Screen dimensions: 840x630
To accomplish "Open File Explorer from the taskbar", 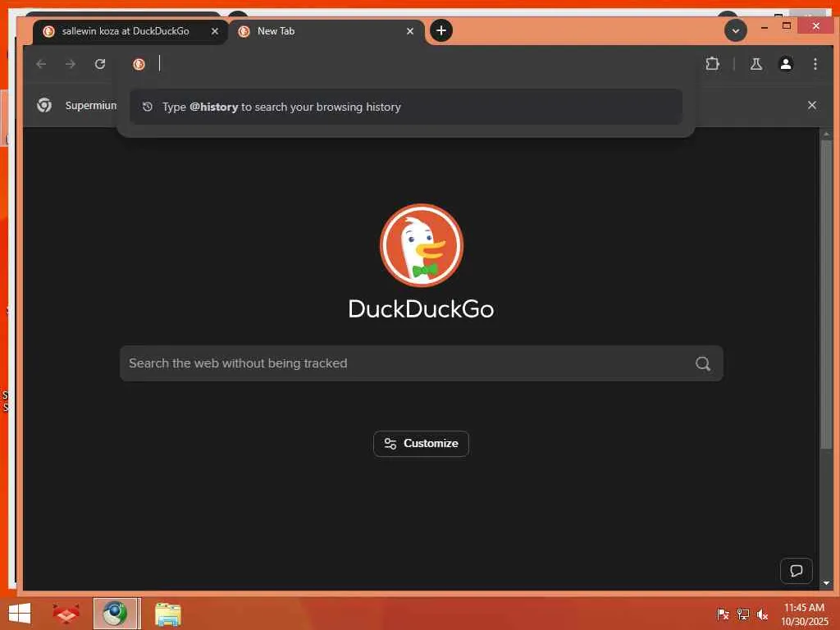I will (x=168, y=614).
